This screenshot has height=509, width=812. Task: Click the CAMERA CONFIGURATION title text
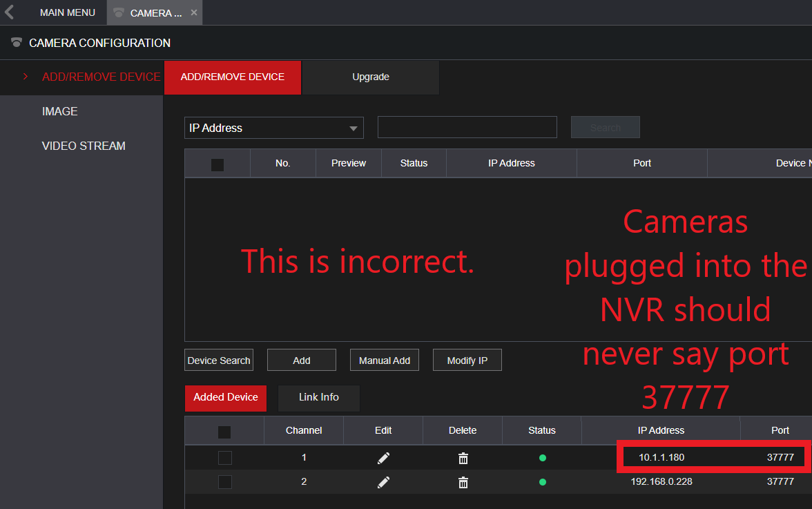click(99, 43)
